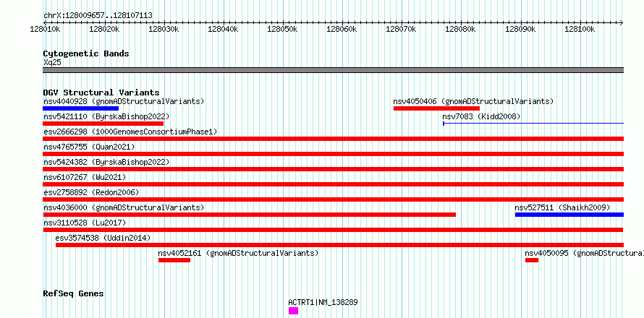Click the red nsv5421110 variant bar

(x=103, y=124)
